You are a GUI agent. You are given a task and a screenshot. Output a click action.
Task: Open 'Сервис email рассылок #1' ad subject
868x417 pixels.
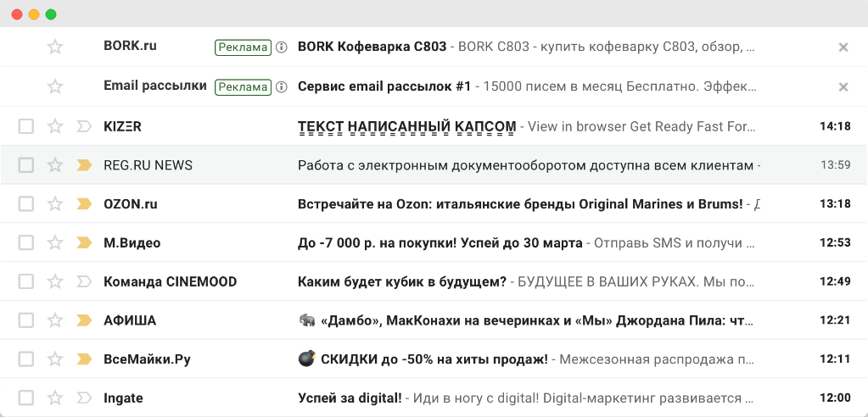click(x=384, y=86)
